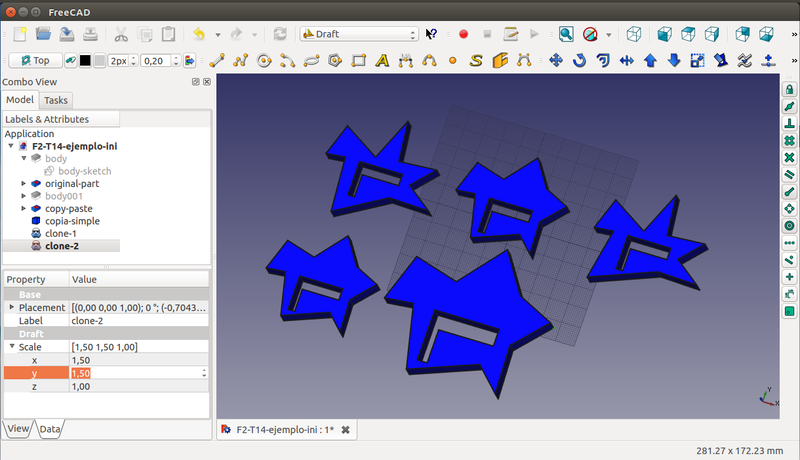
Task: Click the red Record macro button
Action: tap(464, 34)
